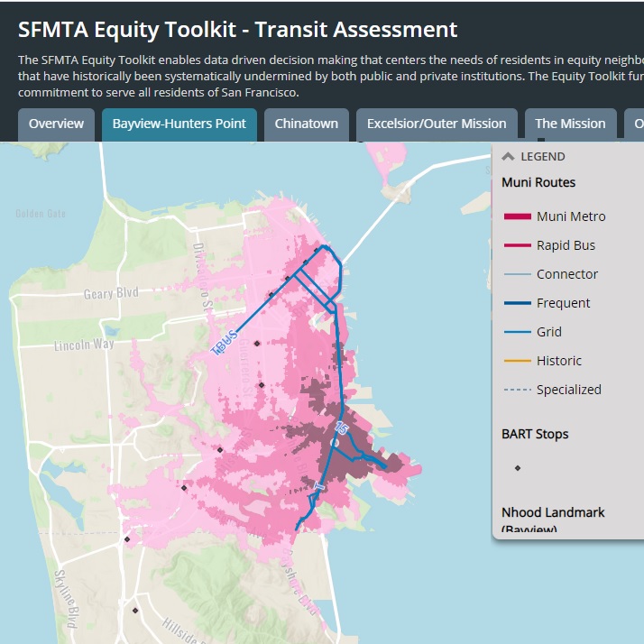Viewport: 644px width, 644px height.
Task: Click the Grid route legend symbol
Action: (x=516, y=332)
